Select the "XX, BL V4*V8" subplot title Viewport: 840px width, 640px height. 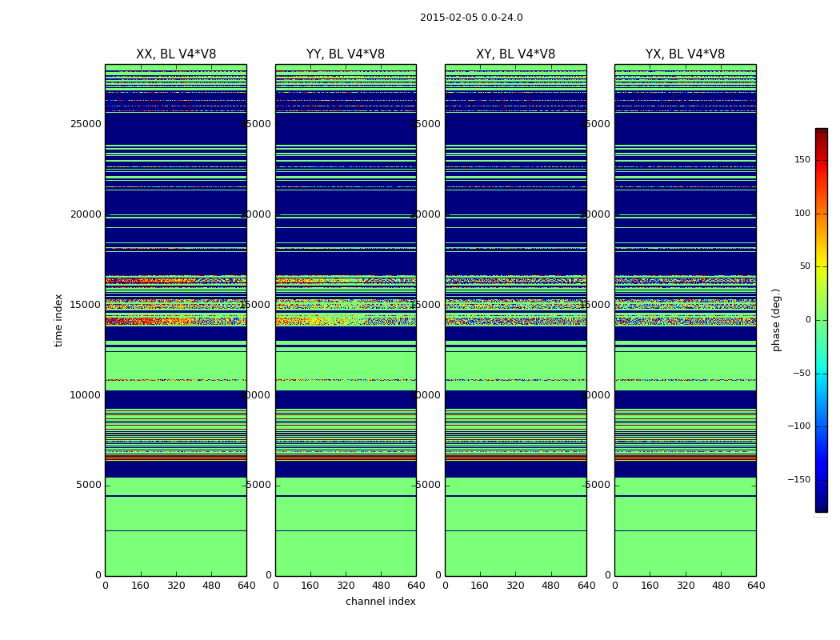tap(176, 54)
